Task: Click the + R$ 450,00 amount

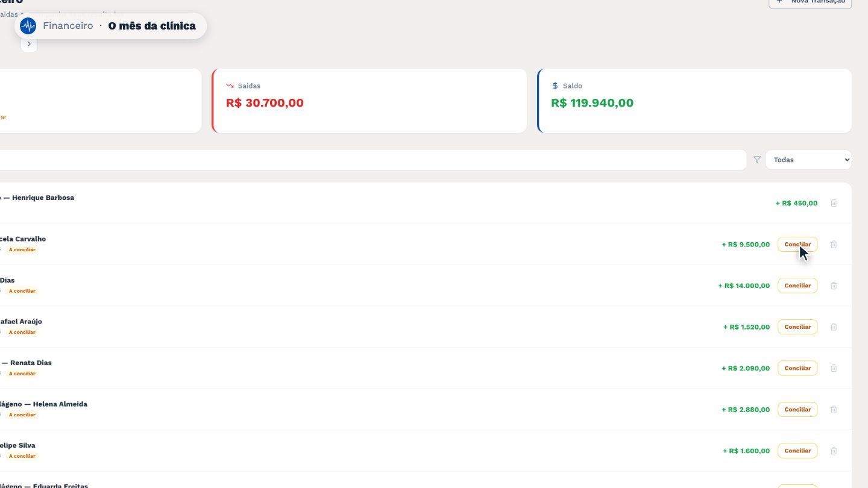Action: point(796,203)
